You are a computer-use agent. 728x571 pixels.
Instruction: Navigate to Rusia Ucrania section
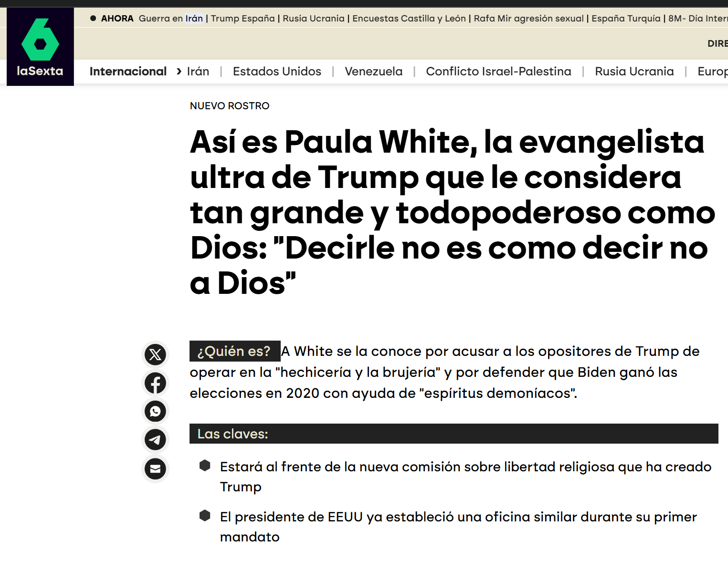[634, 72]
